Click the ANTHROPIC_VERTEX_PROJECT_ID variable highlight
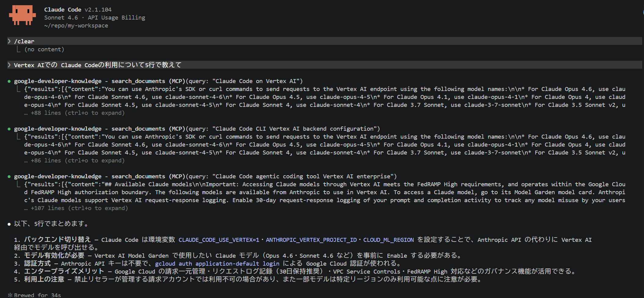644x298 pixels. coord(311,240)
